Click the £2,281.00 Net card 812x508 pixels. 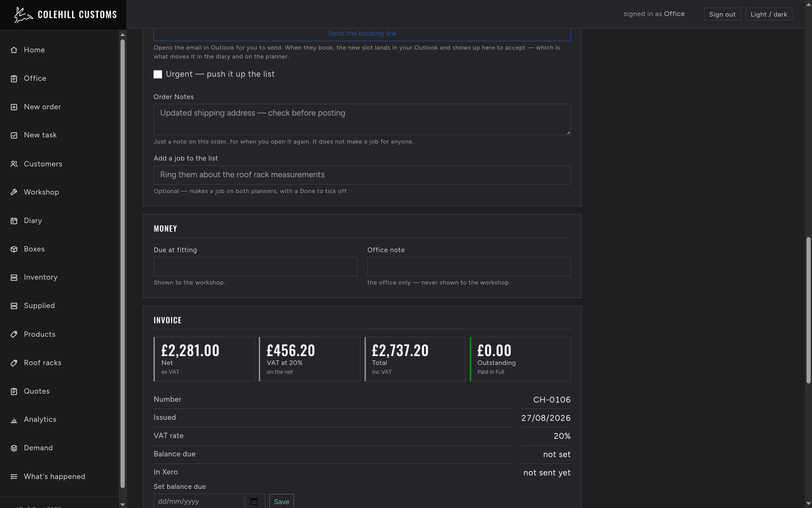pos(204,359)
